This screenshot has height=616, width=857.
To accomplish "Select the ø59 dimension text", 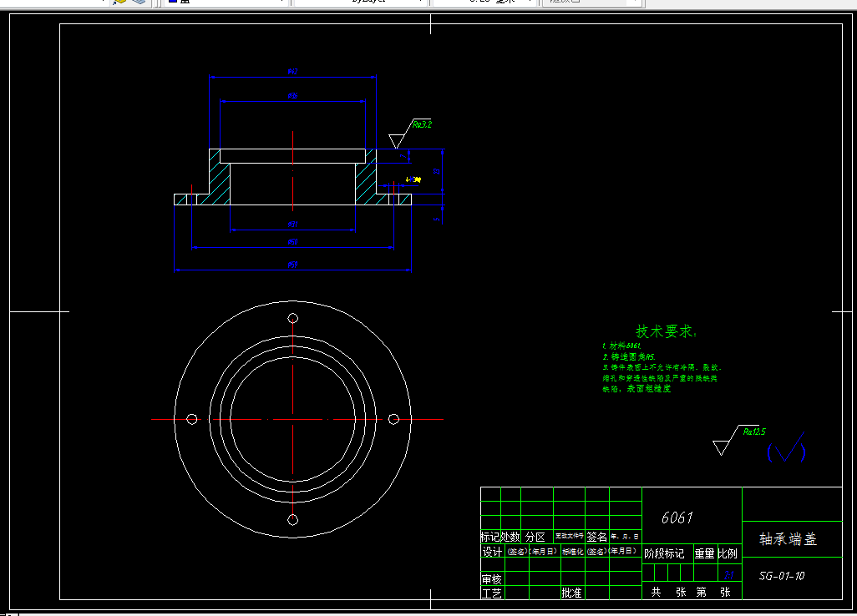I will point(292,265).
